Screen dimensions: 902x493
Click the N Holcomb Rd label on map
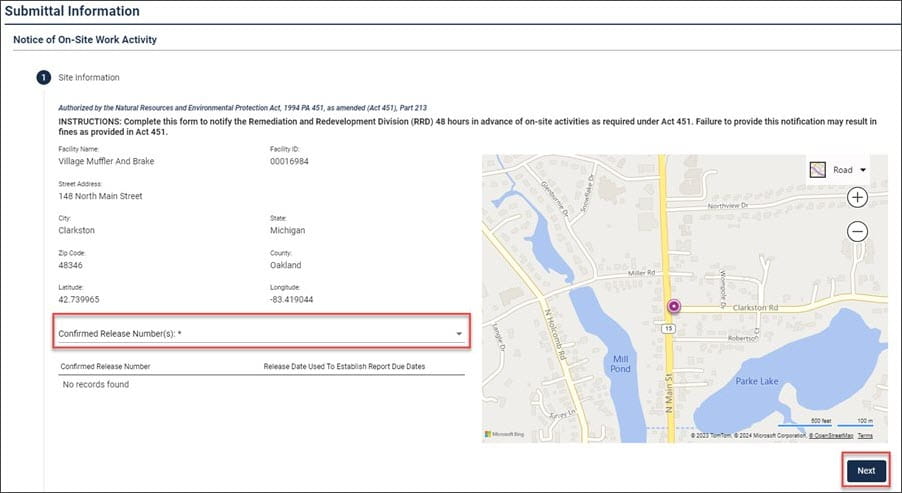point(556,335)
